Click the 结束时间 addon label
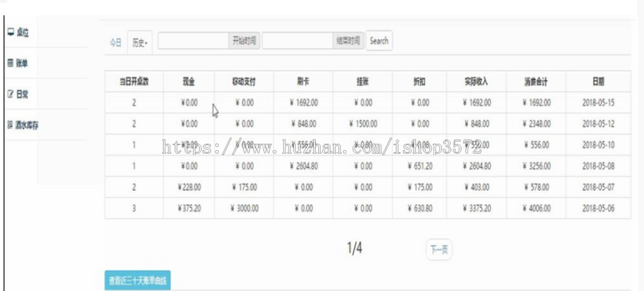 point(348,41)
